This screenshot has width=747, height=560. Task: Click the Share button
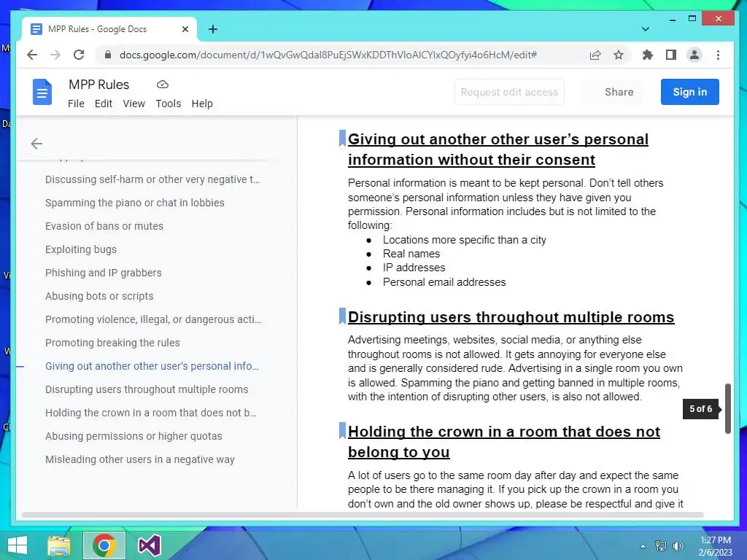(619, 92)
